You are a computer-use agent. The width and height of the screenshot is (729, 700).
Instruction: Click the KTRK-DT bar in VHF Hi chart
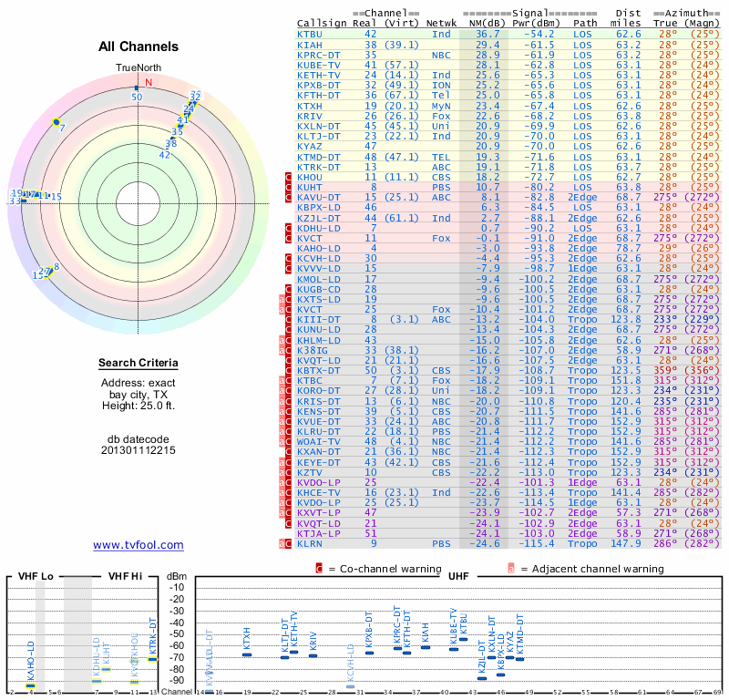coord(153,658)
